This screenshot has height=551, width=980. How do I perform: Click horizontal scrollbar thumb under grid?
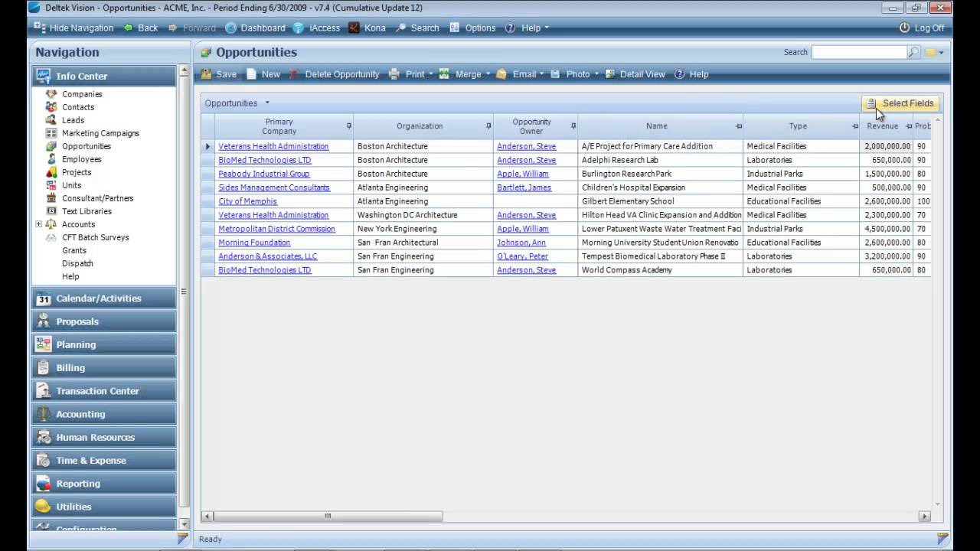coord(327,516)
